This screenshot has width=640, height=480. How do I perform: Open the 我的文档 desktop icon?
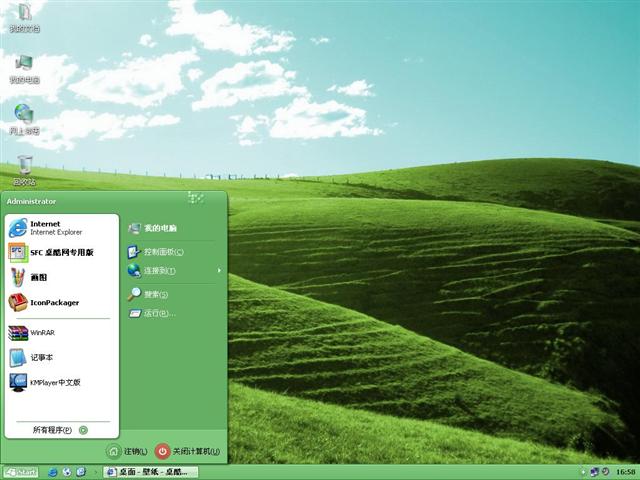click(24, 17)
